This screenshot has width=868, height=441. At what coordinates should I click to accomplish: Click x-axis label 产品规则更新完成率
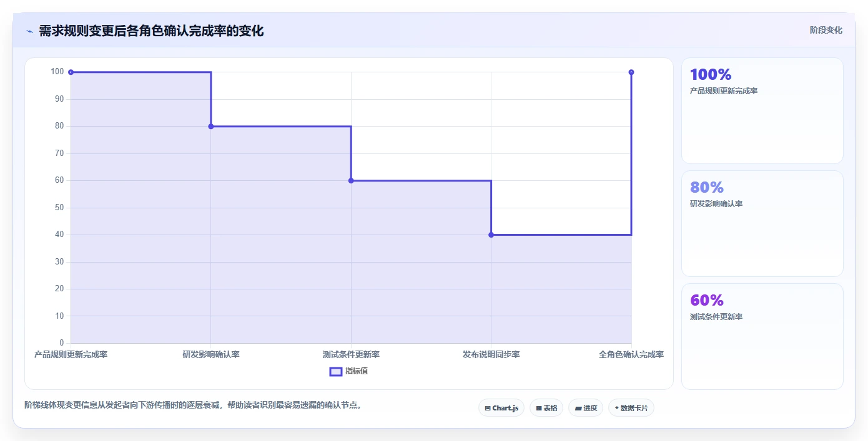[x=71, y=355]
